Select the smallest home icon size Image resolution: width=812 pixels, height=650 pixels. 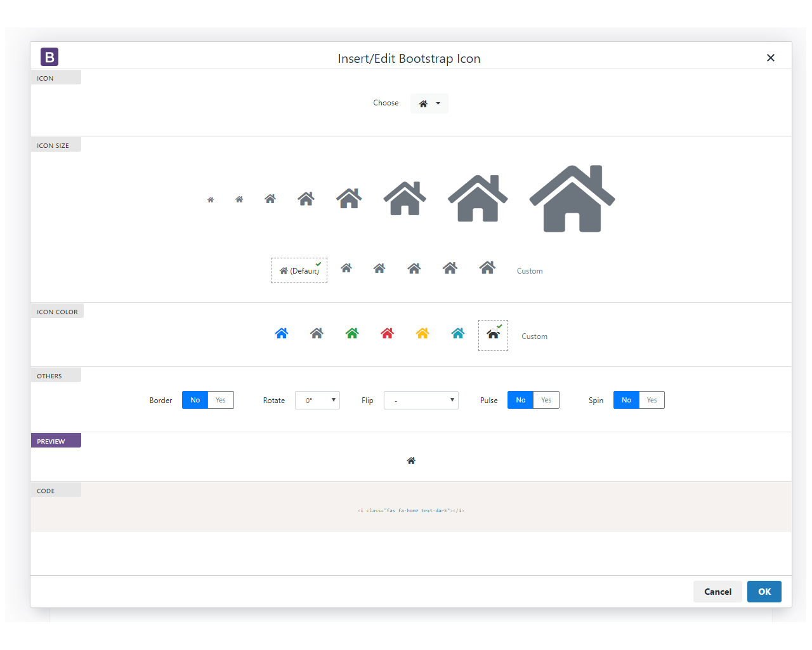click(x=211, y=200)
